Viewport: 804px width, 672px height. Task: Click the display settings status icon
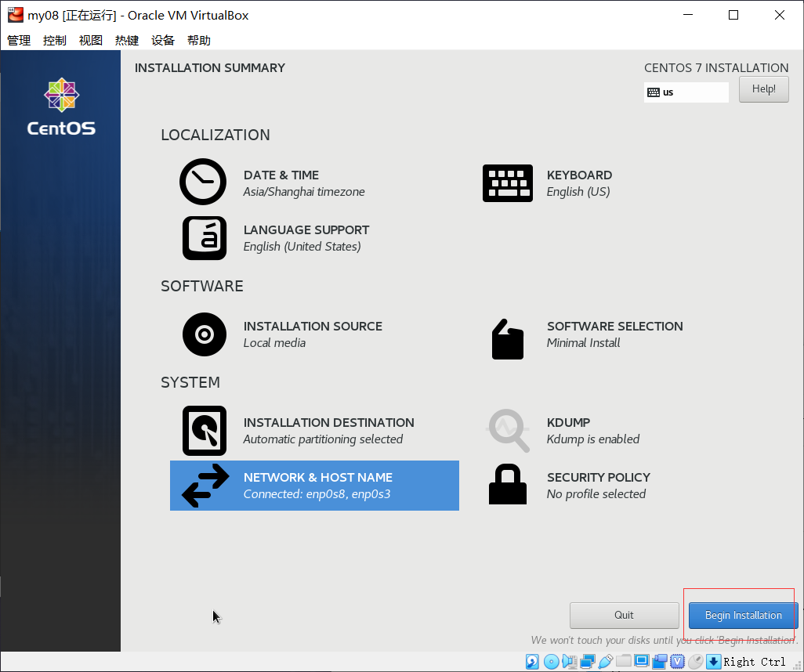[x=642, y=661]
